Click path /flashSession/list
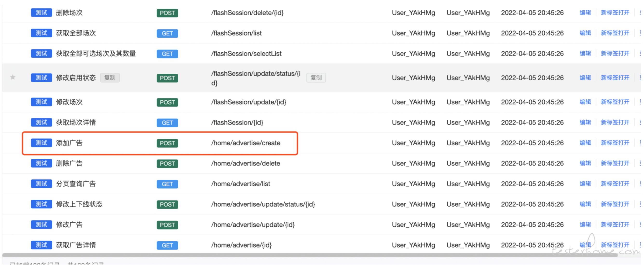The height and width of the screenshot is (266, 644). (x=237, y=33)
